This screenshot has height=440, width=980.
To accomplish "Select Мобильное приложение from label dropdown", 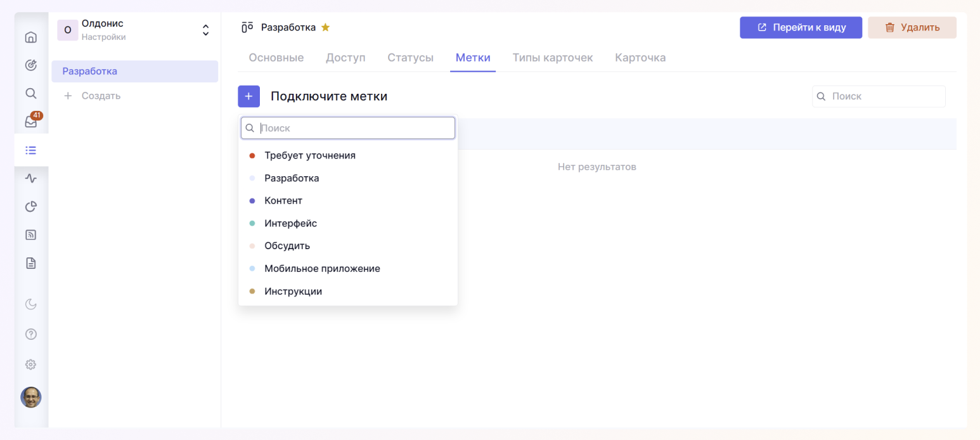I will (322, 269).
